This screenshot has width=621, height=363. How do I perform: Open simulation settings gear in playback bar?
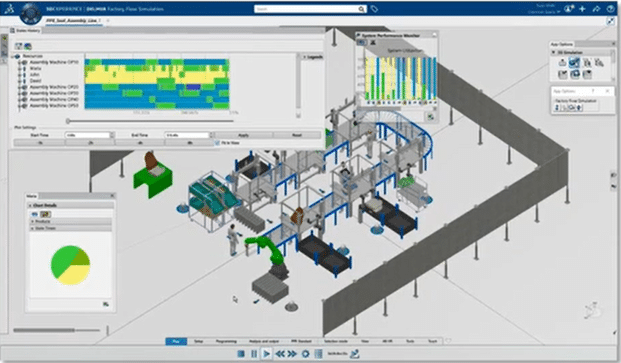tap(305, 353)
